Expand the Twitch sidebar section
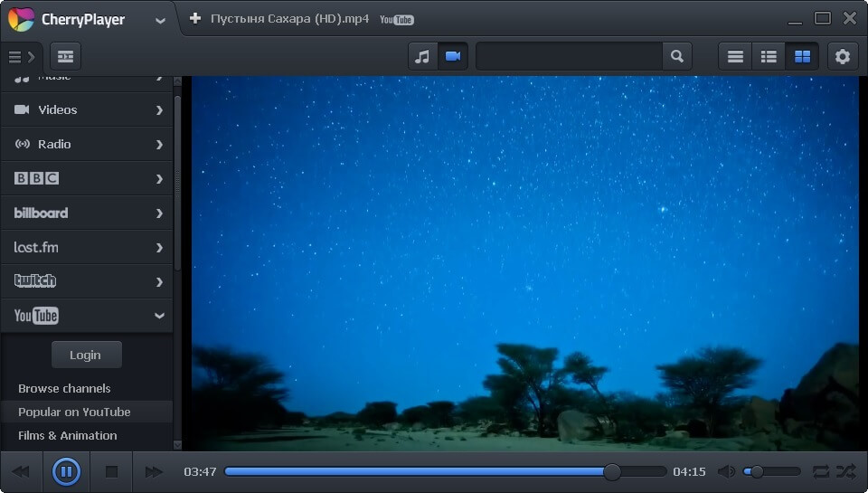This screenshot has width=868, height=493. [x=159, y=281]
